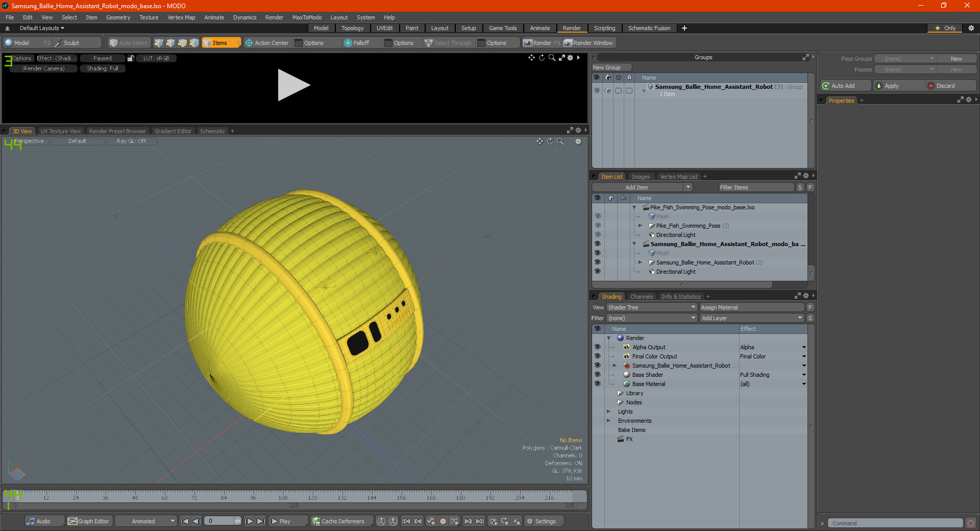
Task: Click New pass group button
Action: 956,59
